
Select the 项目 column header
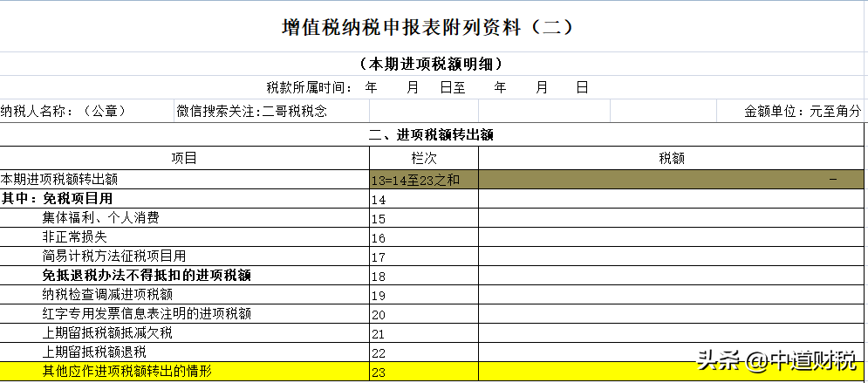coord(184,158)
